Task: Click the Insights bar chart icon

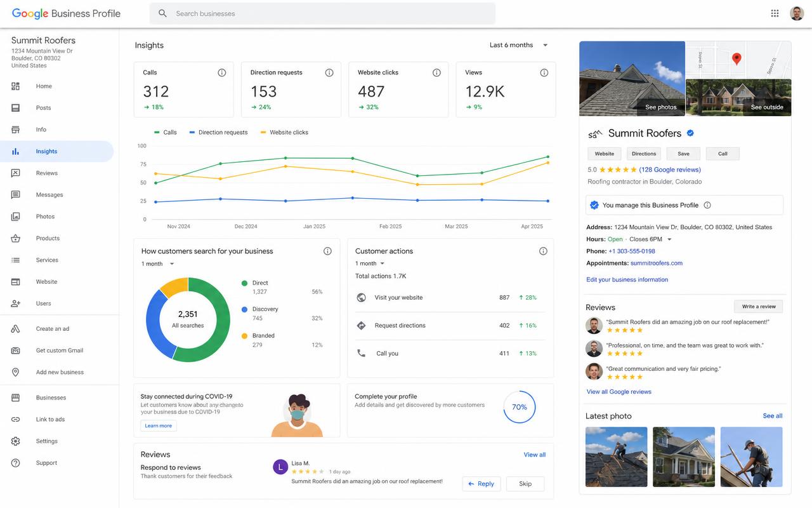Action: click(15, 151)
